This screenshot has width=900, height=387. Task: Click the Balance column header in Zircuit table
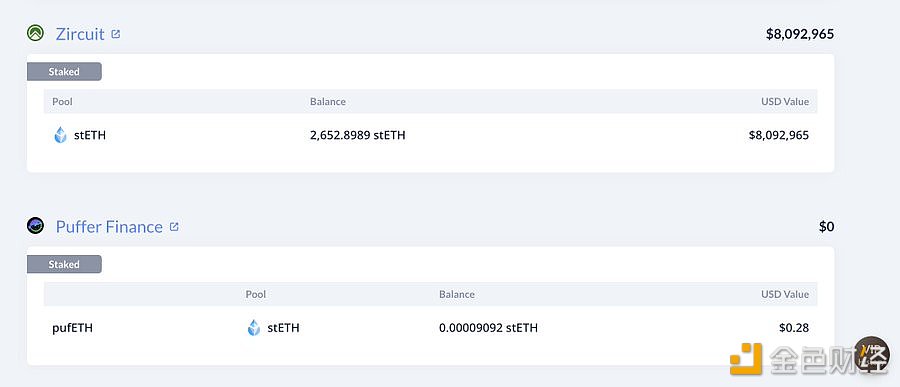[x=328, y=102]
